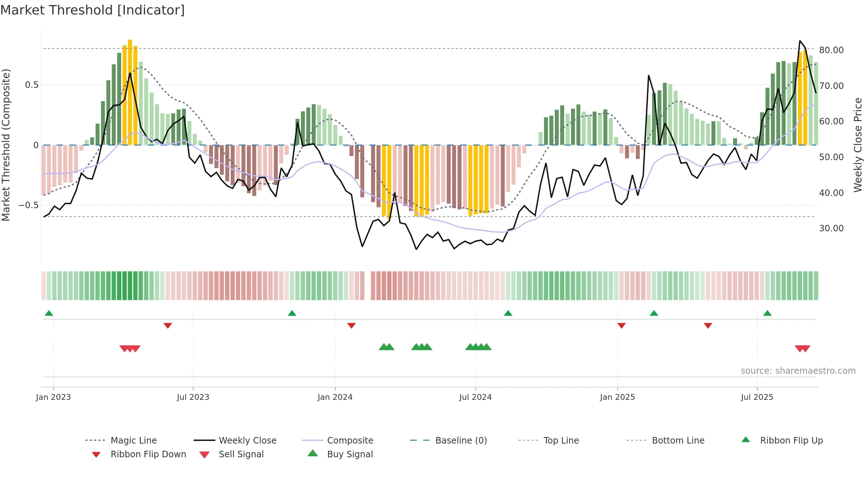Image resolution: width=868 pixels, height=488 pixels.
Task: Click the ribbon flip down marker after Jan 2024
Action: 352,326
